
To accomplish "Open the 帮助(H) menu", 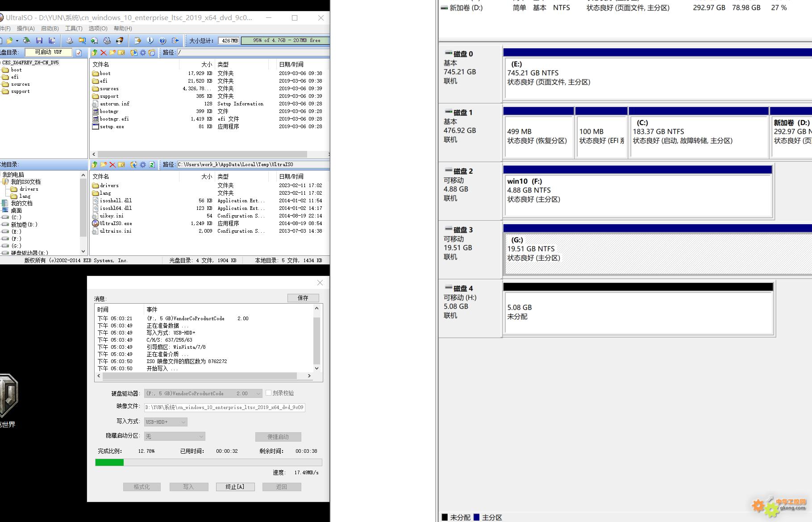I will (x=123, y=29).
